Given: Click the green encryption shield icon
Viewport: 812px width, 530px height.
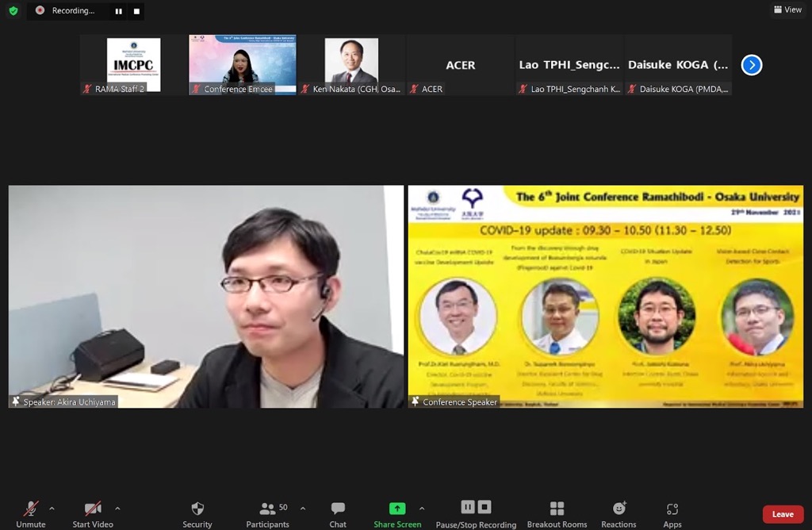Looking at the screenshot, I should click(x=13, y=11).
